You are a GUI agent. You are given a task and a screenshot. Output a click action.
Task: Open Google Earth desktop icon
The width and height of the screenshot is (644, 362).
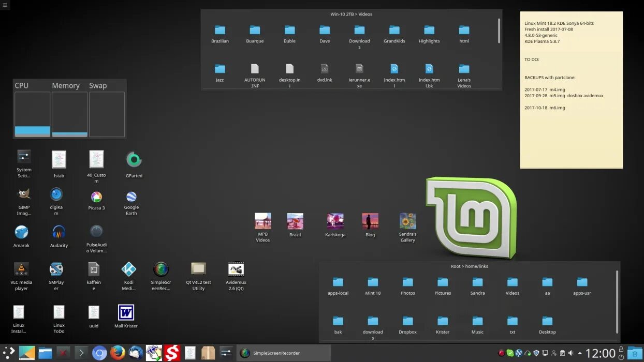(x=131, y=203)
